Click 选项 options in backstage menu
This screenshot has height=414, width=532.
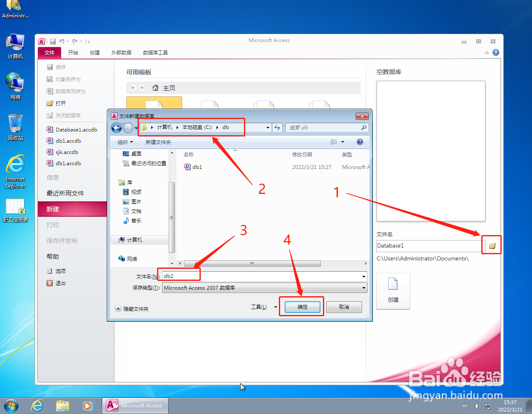click(x=61, y=271)
